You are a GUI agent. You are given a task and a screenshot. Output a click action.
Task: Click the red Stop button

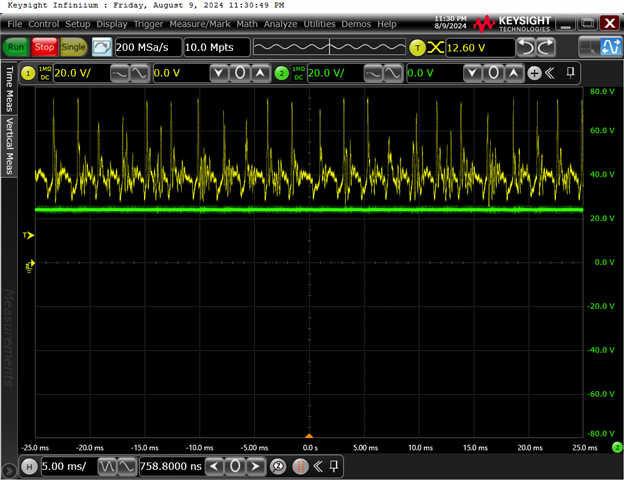[x=44, y=47]
